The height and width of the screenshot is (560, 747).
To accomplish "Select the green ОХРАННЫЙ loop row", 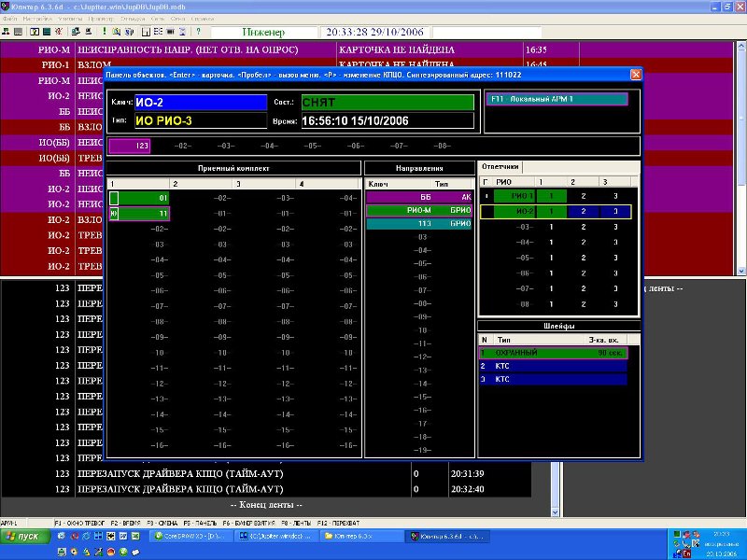I will tap(553, 353).
